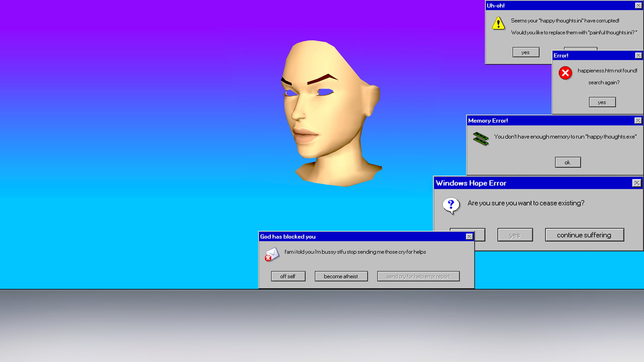The width and height of the screenshot is (644, 362).
Task: Close the God has blocked you dialog
Action: tap(469, 236)
